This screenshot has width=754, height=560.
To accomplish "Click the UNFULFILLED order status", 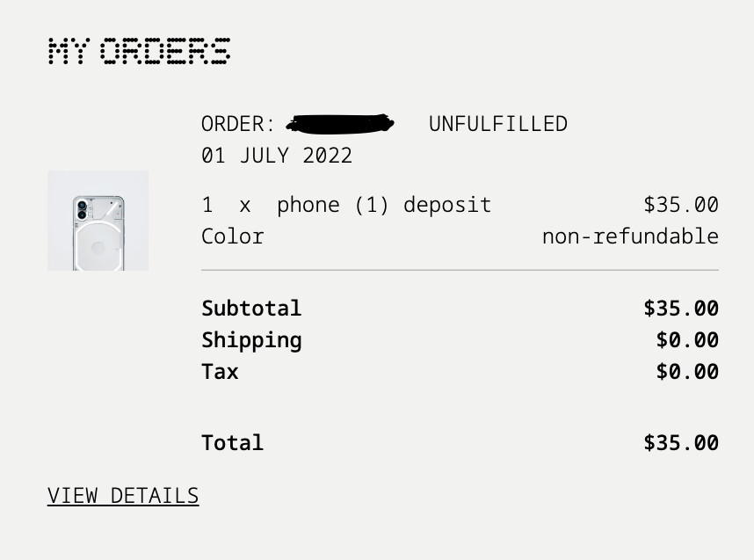I will pyautogui.click(x=497, y=124).
